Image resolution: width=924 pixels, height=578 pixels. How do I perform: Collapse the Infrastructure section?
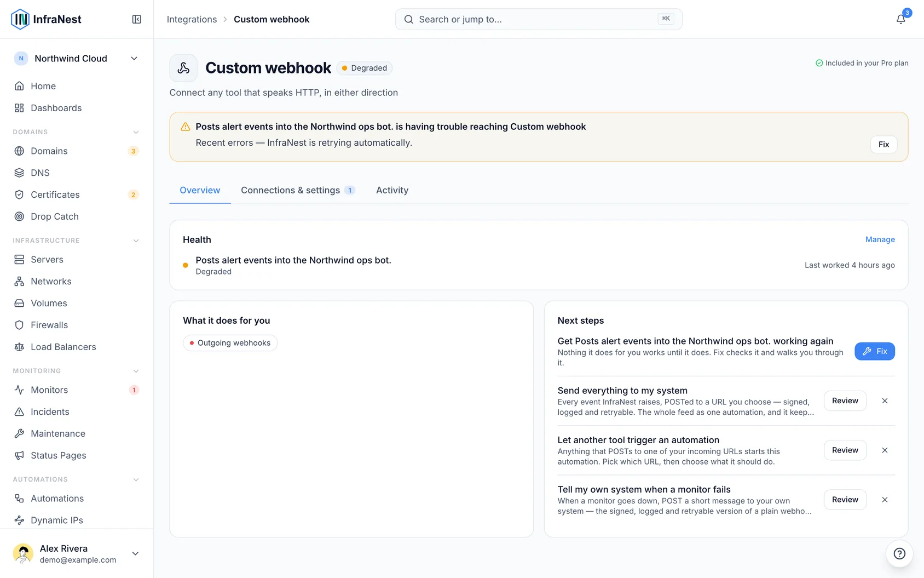(77, 241)
